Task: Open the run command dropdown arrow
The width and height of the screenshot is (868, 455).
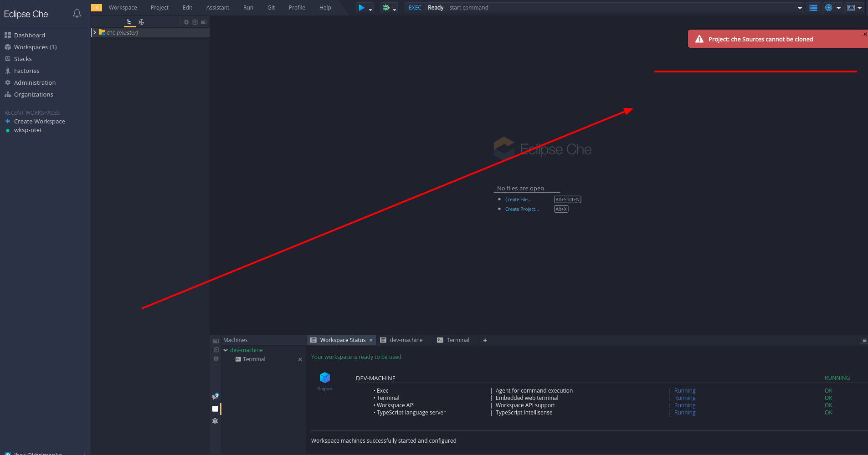Action: click(370, 10)
